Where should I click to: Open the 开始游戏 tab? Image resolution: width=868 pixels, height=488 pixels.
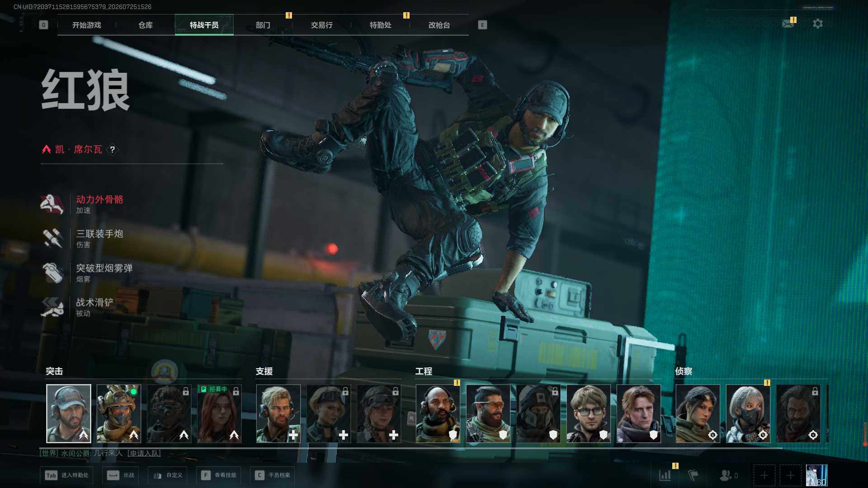pyautogui.click(x=86, y=25)
